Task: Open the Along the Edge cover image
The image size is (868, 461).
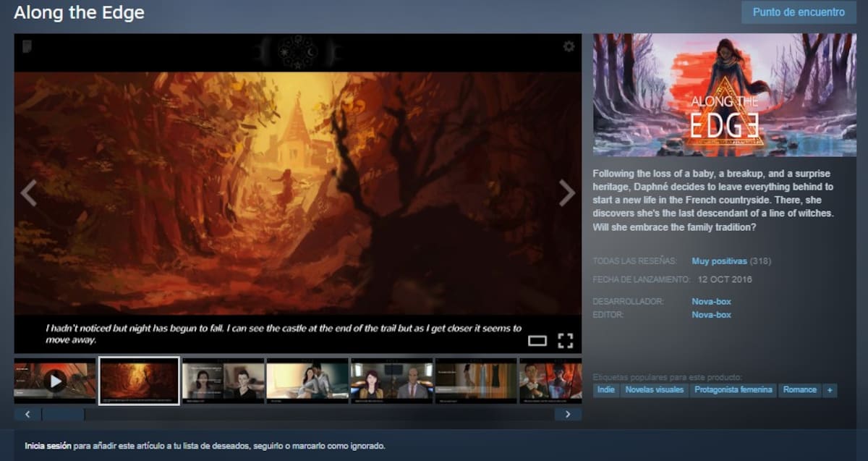Action: 725,95
